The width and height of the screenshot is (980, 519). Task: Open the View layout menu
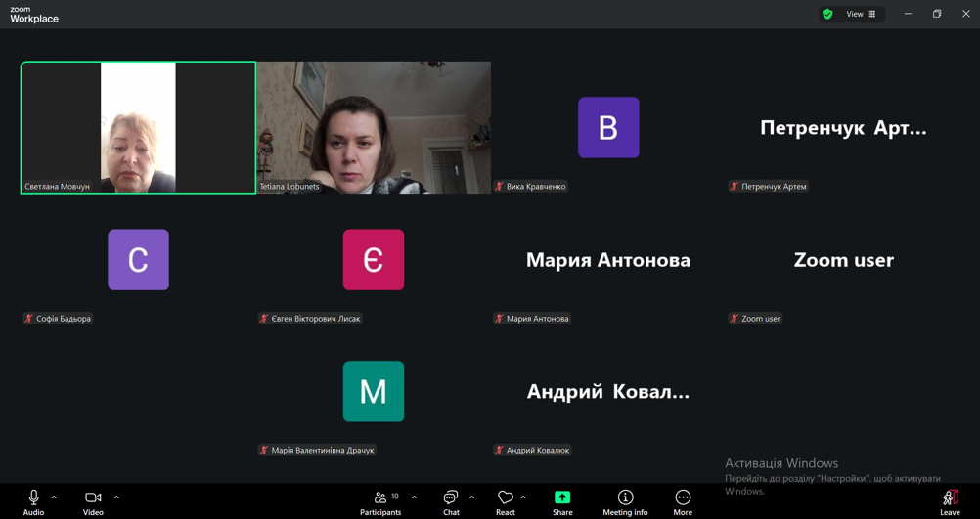pos(861,14)
